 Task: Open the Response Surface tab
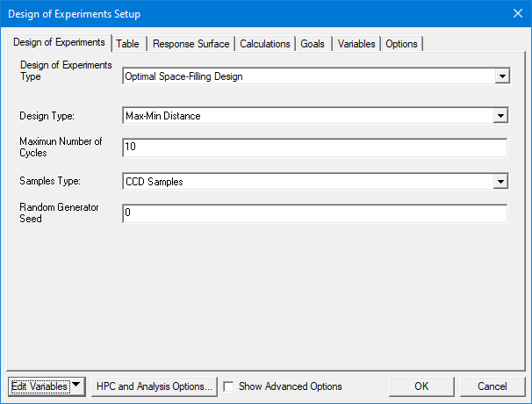[191, 44]
